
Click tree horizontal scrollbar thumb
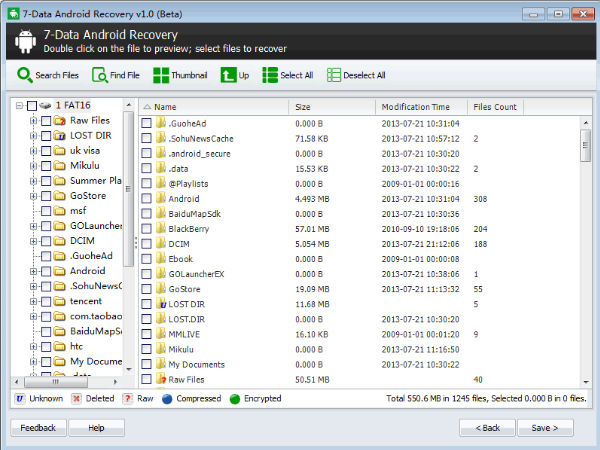pyautogui.click(x=56, y=382)
